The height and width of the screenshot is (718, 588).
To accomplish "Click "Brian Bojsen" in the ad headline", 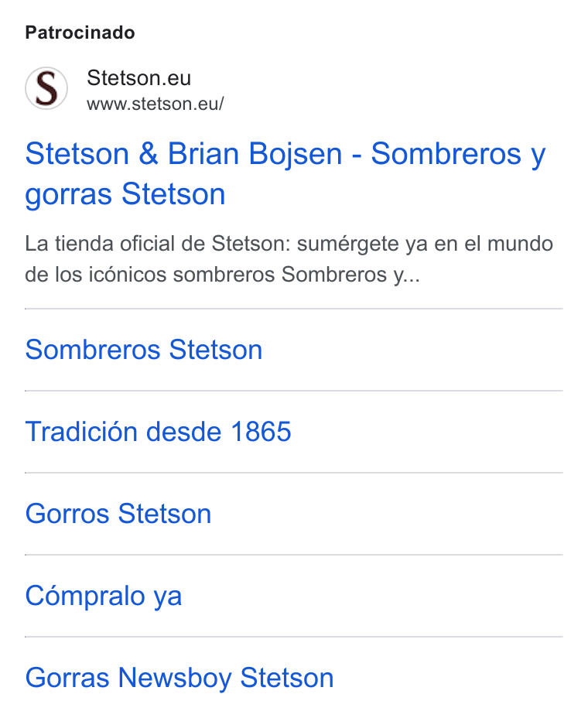I will click(255, 154).
